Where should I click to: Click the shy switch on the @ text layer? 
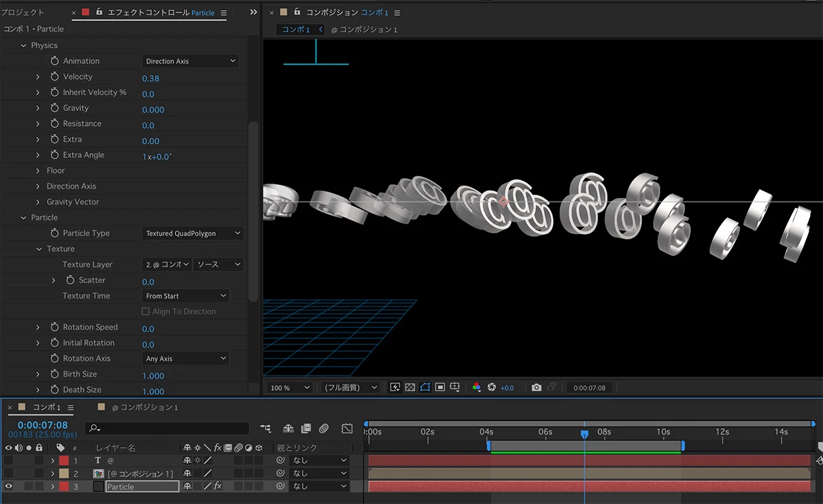pos(187,460)
